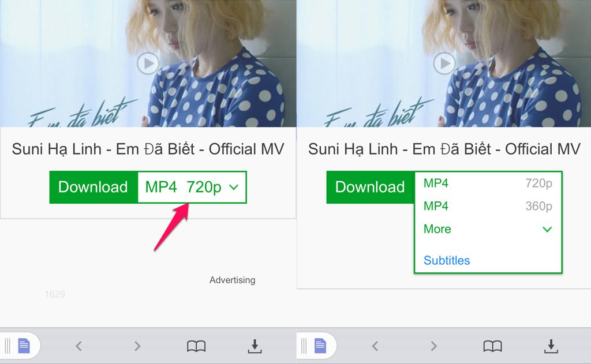This screenshot has height=364, width=591.
Task: Open bookmarks book icon in left screenshot
Action: point(196,346)
